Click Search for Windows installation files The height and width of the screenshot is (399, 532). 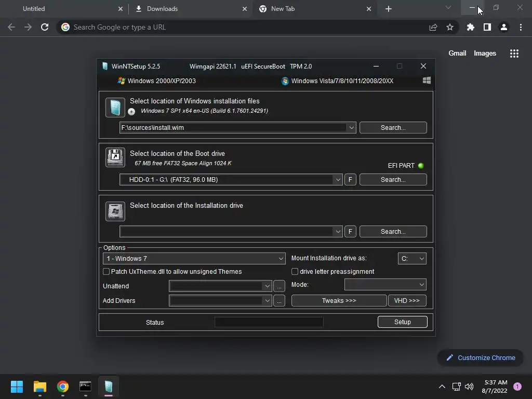tap(393, 128)
